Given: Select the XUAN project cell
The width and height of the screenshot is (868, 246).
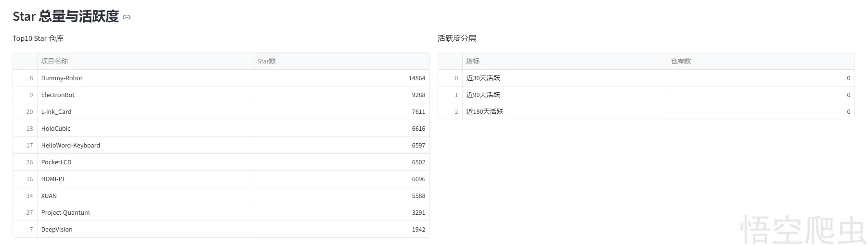Looking at the screenshot, I should click(49, 196).
